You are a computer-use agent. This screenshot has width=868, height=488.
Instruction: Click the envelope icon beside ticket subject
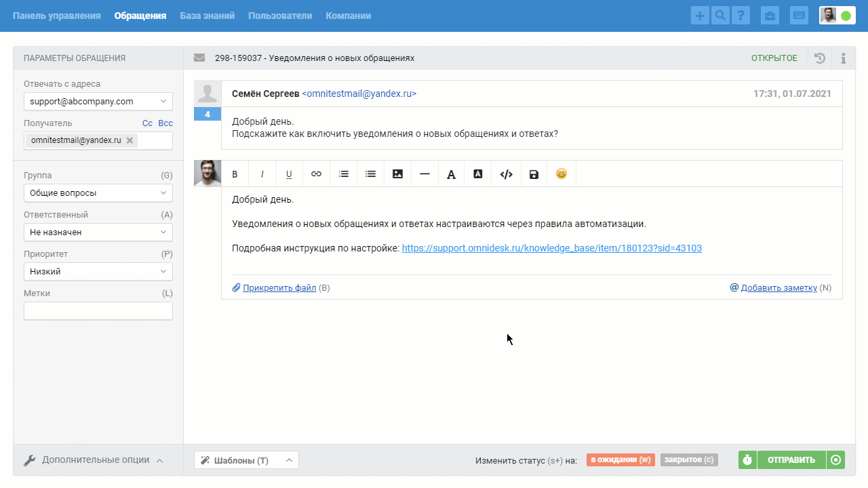[199, 58]
